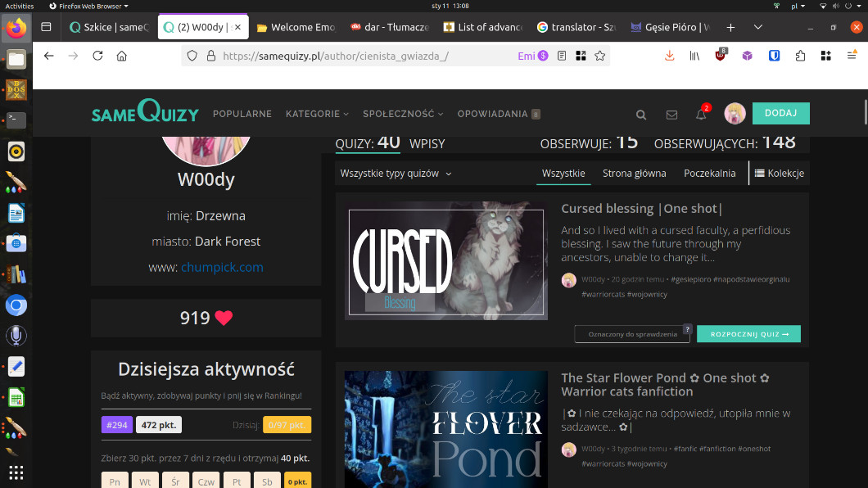868x488 pixels.
Task: Open the chumpick.com website link
Action: point(222,267)
